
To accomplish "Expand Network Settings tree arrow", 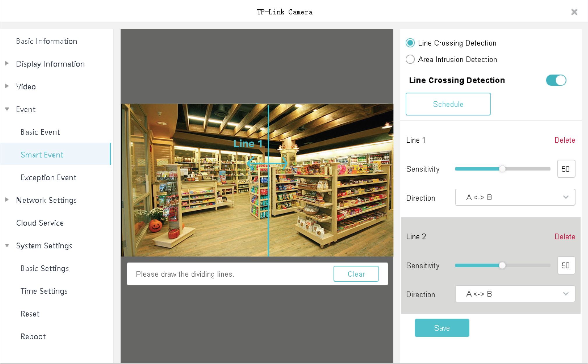I will [x=7, y=200].
